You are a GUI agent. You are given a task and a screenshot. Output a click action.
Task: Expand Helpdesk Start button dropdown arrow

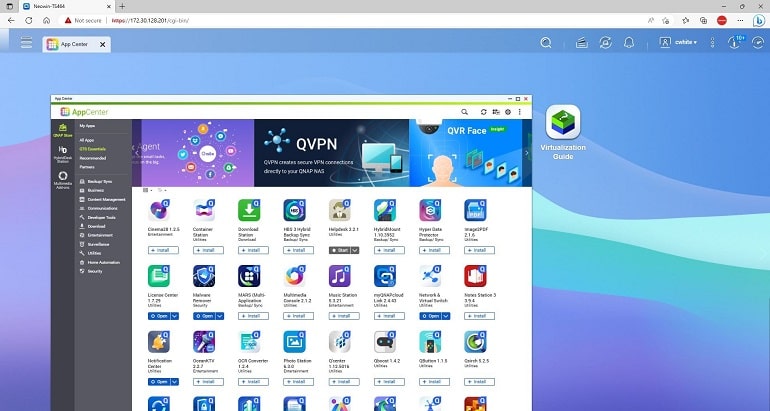tap(355, 250)
